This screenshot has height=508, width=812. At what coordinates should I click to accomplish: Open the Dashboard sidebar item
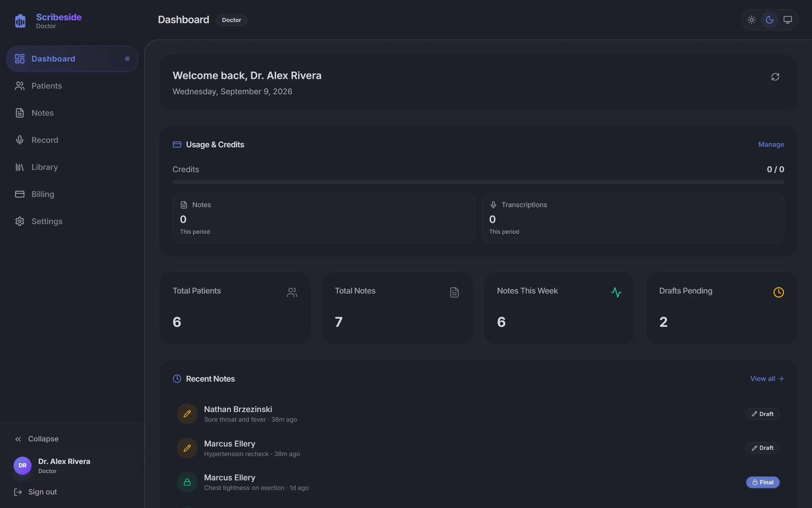72,59
